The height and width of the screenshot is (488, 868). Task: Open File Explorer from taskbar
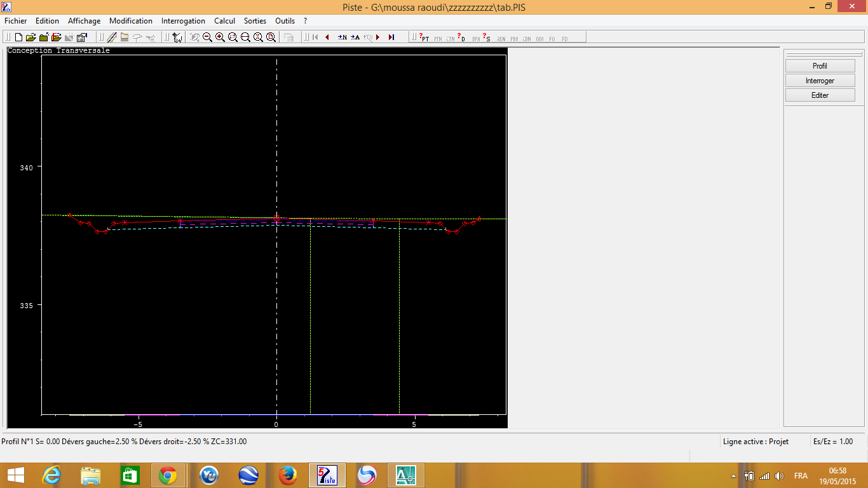click(91, 475)
